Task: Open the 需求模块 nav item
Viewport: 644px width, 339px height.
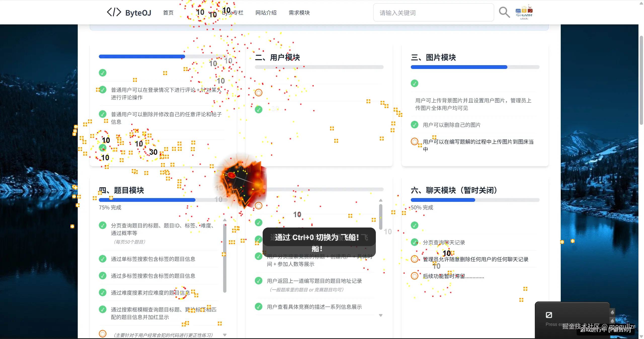Action: (299, 13)
